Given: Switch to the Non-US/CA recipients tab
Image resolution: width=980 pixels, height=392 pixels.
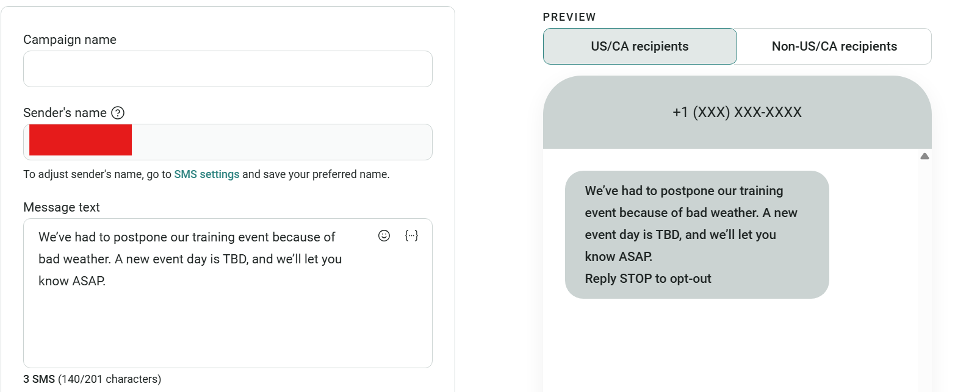Looking at the screenshot, I should coord(835,46).
